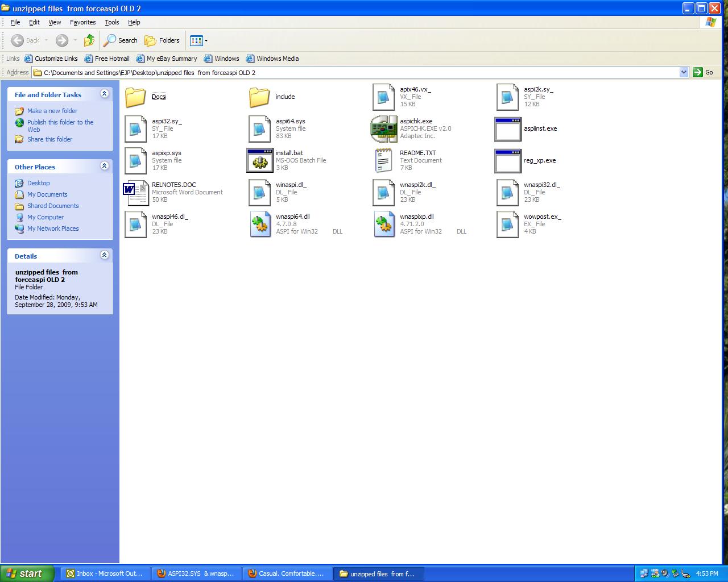
Task: Select the wnaspi2k.dl_ file icon
Action: click(383, 193)
